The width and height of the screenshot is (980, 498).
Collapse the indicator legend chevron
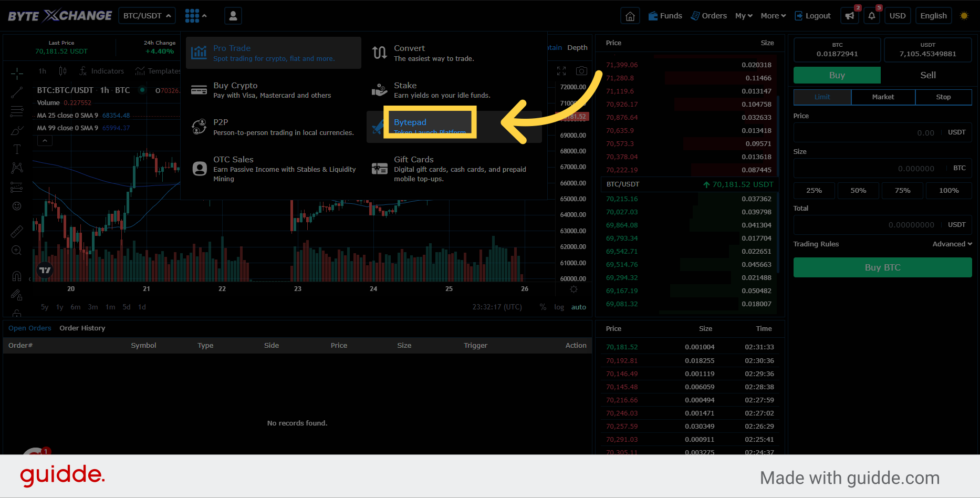pos(45,141)
